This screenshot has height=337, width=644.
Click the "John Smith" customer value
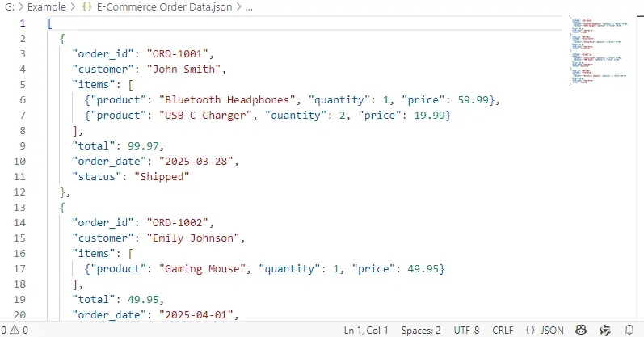[183, 69]
